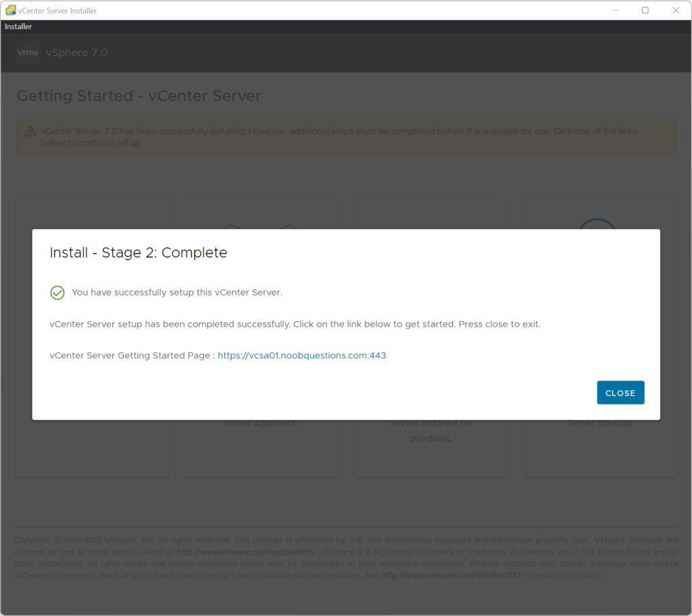This screenshot has height=616, width=692.
Task: Click the vmw logo in the header
Action: point(28,53)
